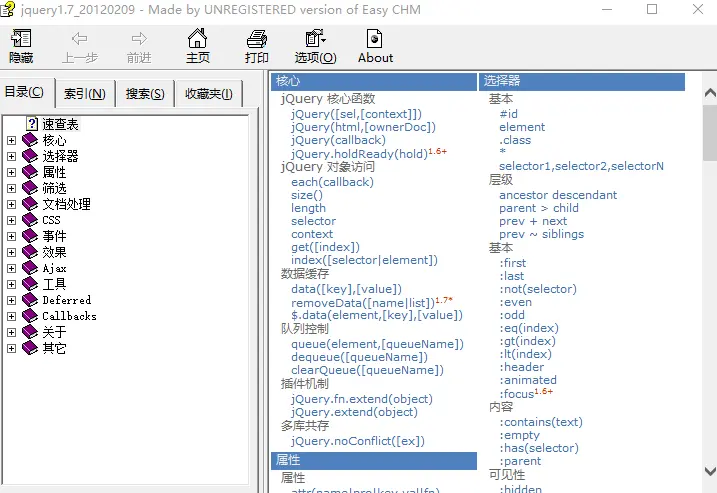Screen dimensions: 717x493
Task: Expand the Deferred tree node
Action: point(12,300)
